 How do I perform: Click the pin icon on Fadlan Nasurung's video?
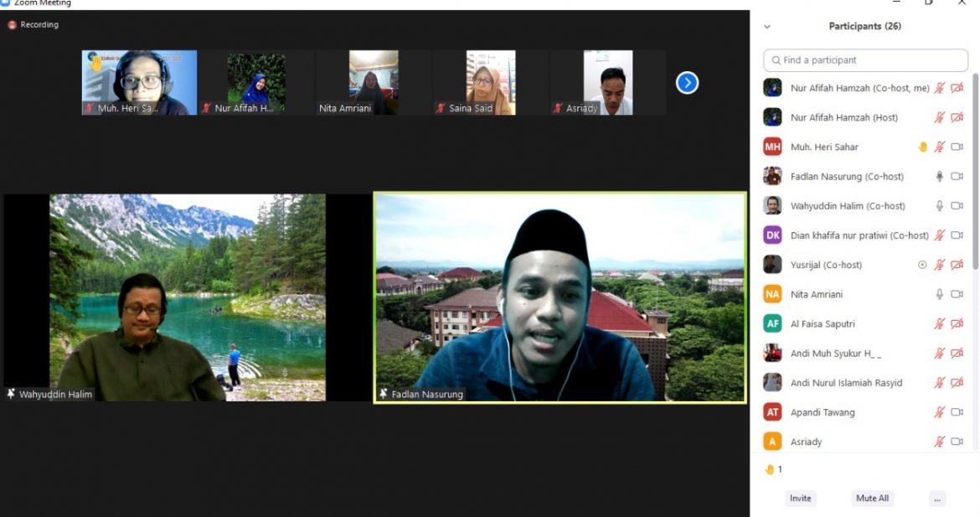[383, 394]
